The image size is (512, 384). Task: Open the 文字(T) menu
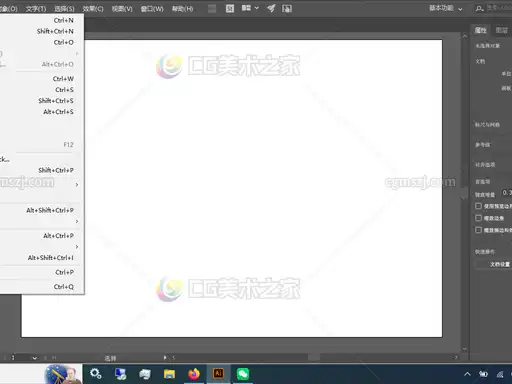click(36, 9)
